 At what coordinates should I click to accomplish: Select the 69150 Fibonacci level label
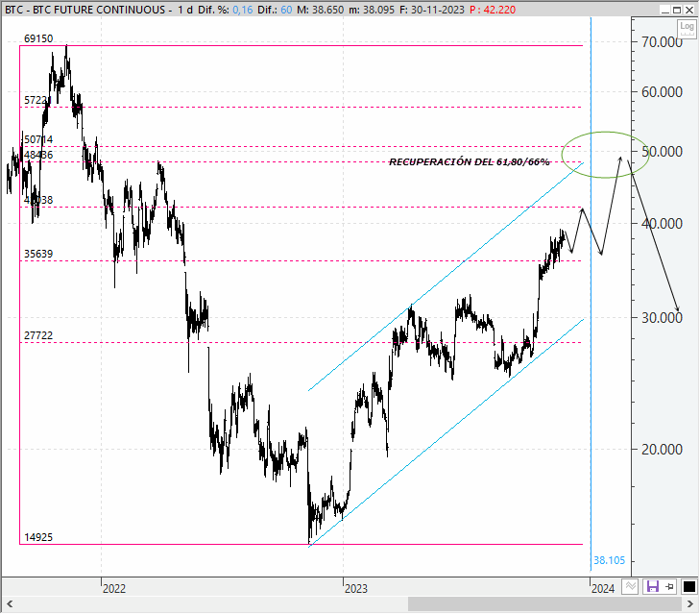pos(38,38)
